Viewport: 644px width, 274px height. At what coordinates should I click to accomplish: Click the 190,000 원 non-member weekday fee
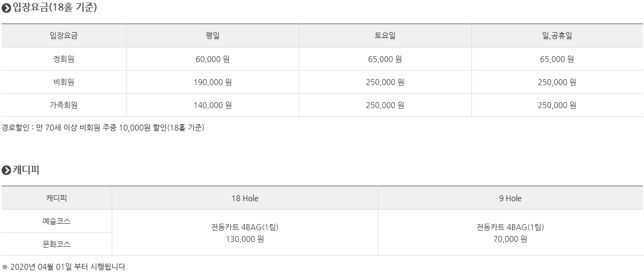[x=213, y=82]
